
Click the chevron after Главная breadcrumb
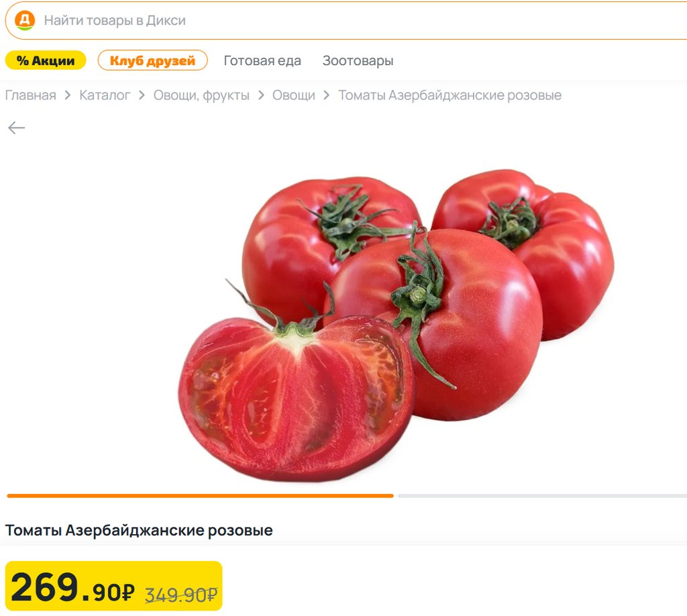[x=68, y=95]
